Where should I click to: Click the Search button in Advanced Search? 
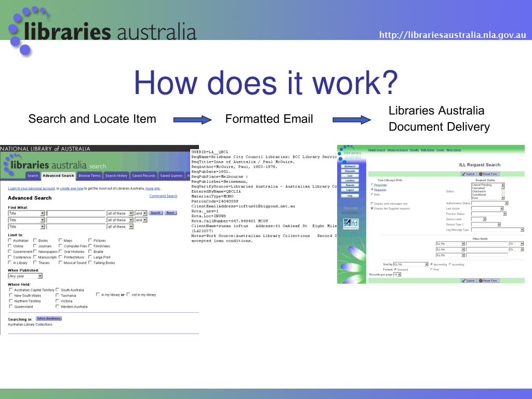click(x=155, y=212)
